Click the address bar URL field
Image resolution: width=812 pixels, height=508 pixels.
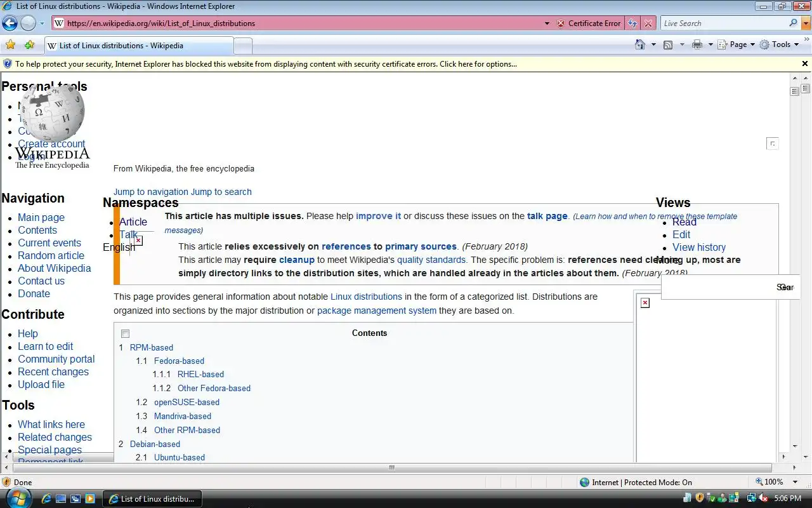point(298,23)
